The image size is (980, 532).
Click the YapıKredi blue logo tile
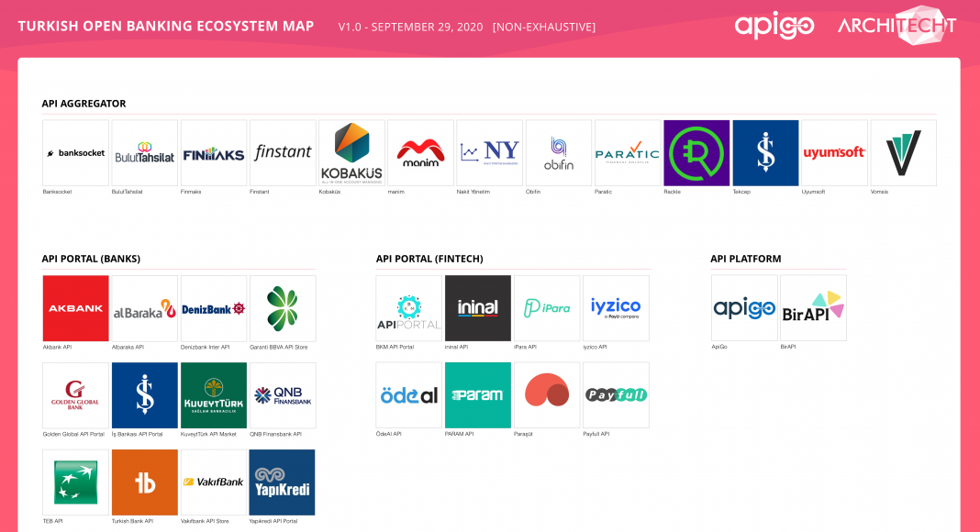pos(283,482)
